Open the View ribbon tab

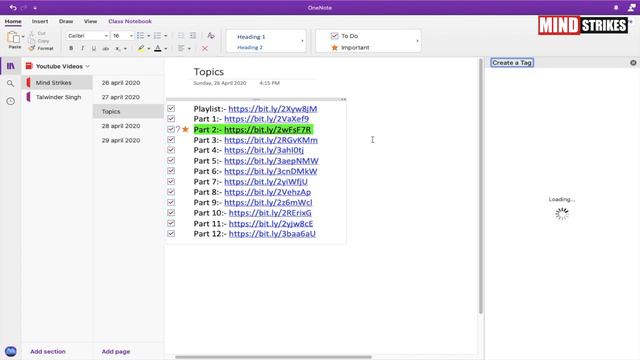pos(91,21)
